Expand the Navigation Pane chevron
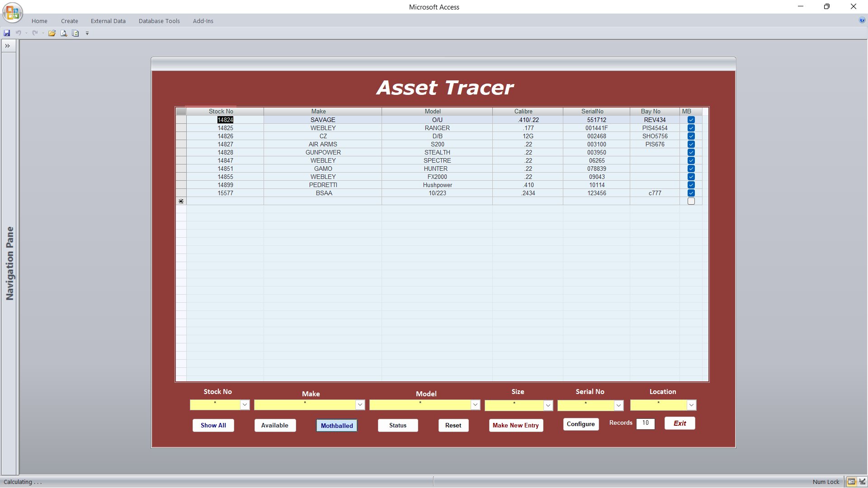 tap(8, 46)
